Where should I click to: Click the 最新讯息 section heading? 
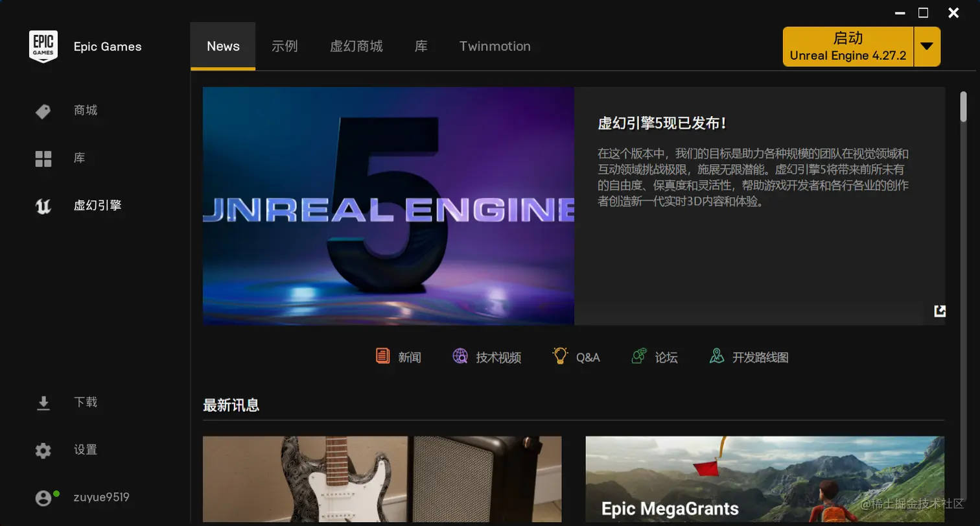231,405
